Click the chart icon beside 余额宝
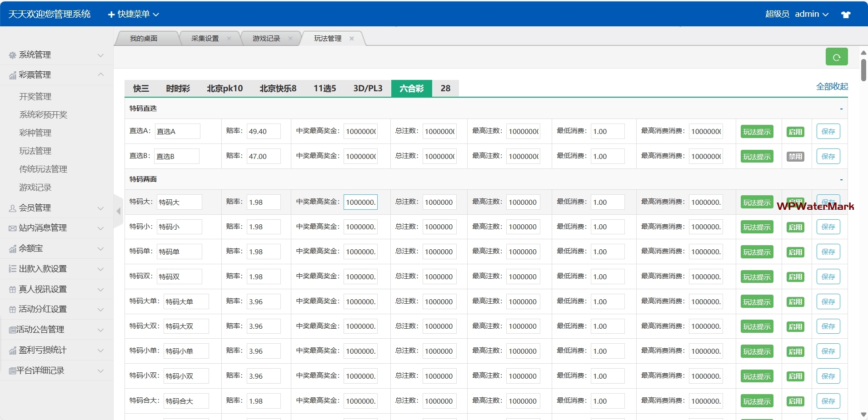 click(x=13, y=249)
